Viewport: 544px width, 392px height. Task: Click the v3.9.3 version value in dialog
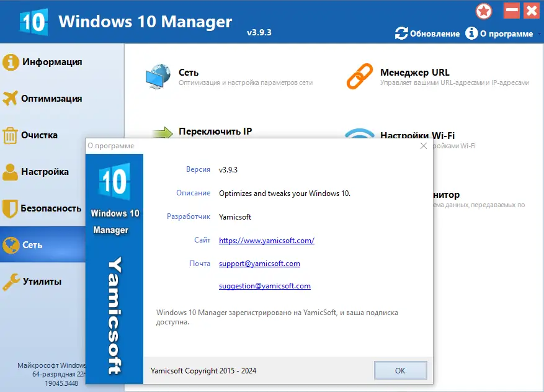(228, 170)
